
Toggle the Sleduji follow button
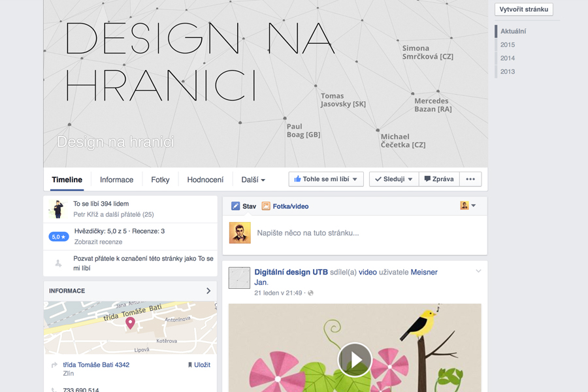pyautogui.click(x=393, y=179)
